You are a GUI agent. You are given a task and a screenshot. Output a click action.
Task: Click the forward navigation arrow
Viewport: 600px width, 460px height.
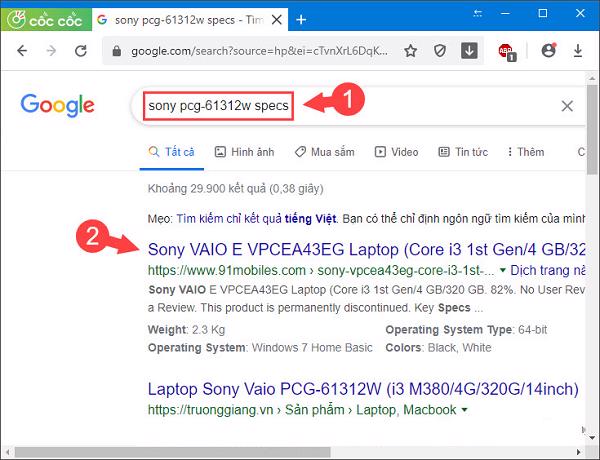(x=51, y=51)
